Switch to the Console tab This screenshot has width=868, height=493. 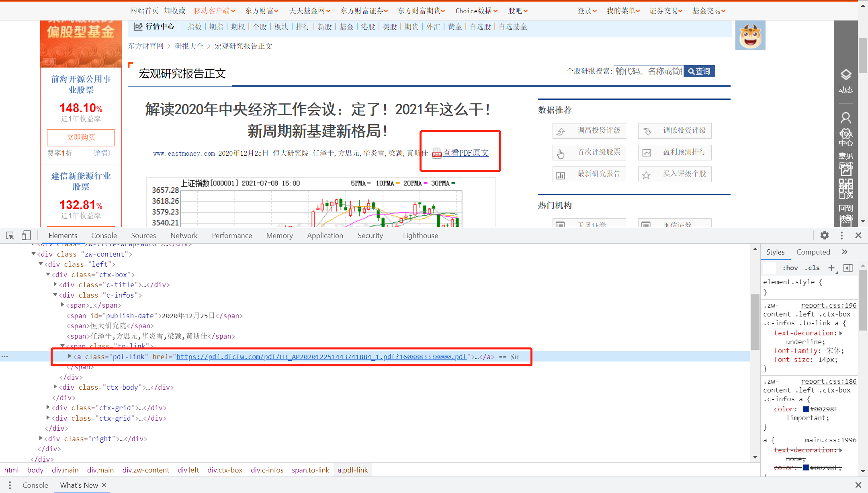tap(104, 236)
